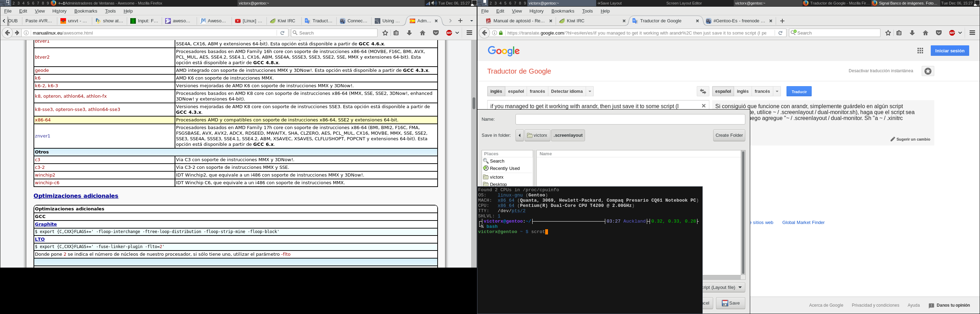Choose Detectar idioma source option
The image size is (980, 314).
pos(566,91)
